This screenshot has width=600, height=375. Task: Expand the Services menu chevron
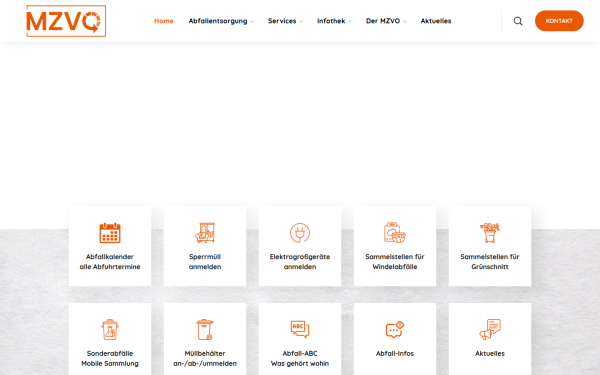pos(301,21)
